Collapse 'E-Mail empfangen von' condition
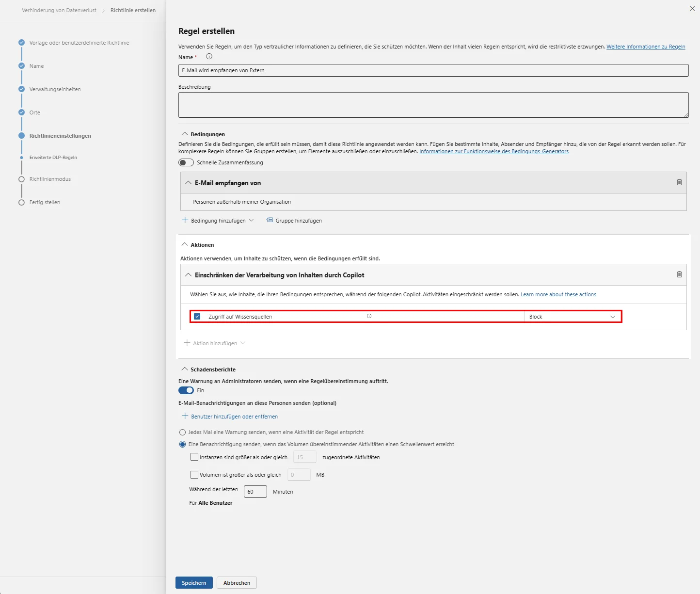Viewport: 700px width, 594px height. [x=189, y=183]
